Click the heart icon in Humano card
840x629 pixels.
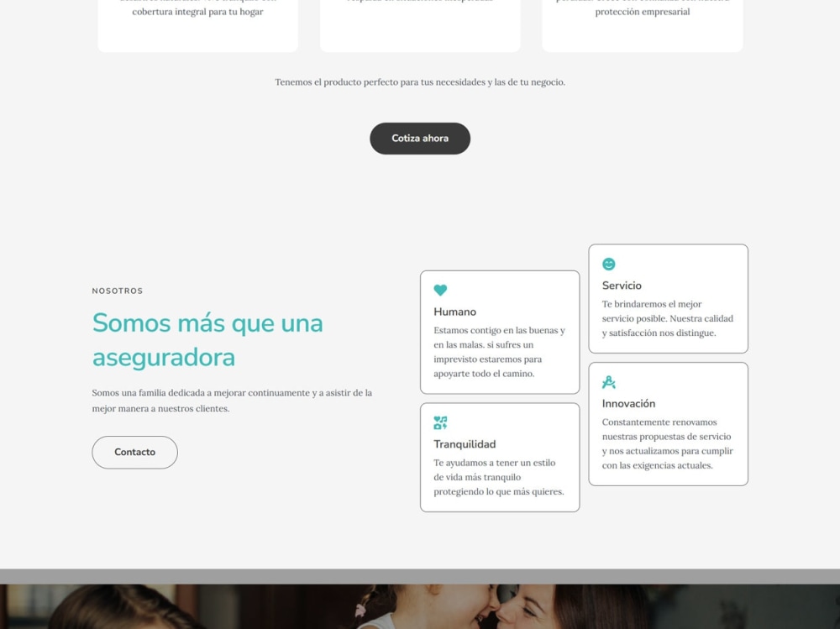pos(440,290)
